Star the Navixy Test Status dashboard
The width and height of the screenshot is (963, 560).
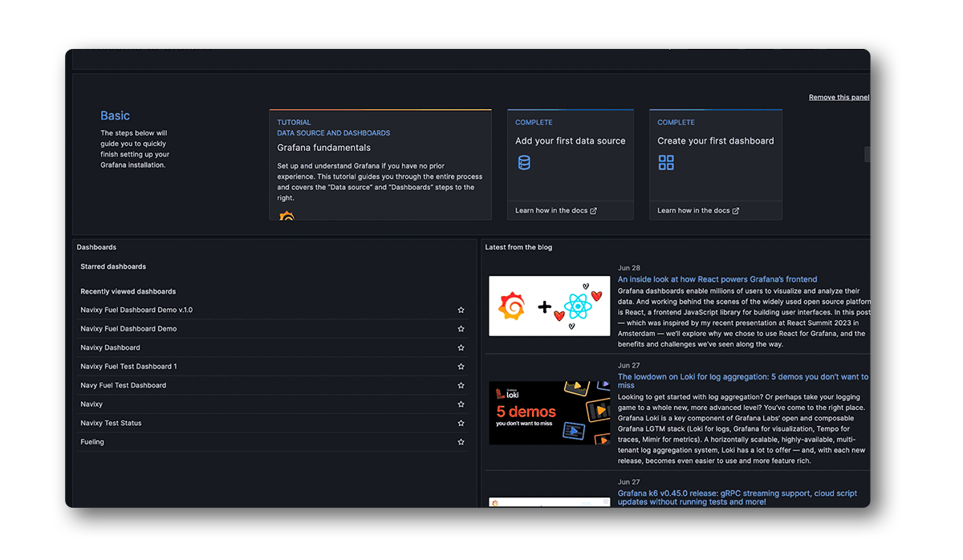point(461,423)
